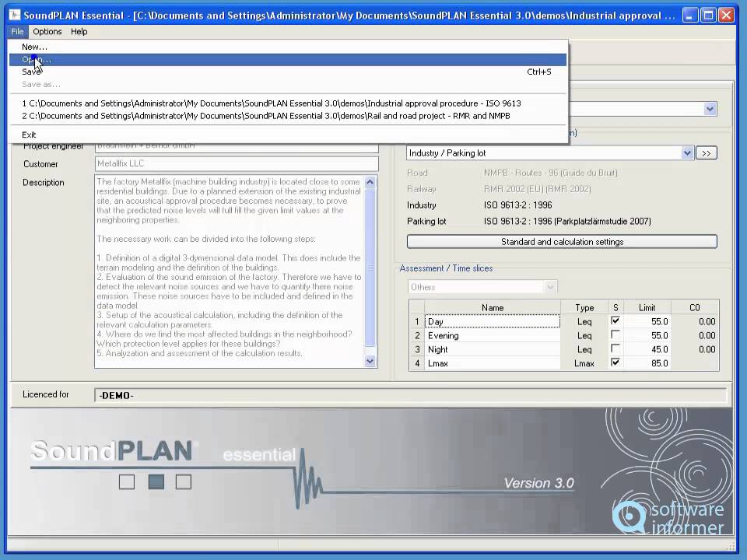Viewport: 747px width, 560px height.
Task: Select the Day name cell
Action: click(x=492, y=321)
